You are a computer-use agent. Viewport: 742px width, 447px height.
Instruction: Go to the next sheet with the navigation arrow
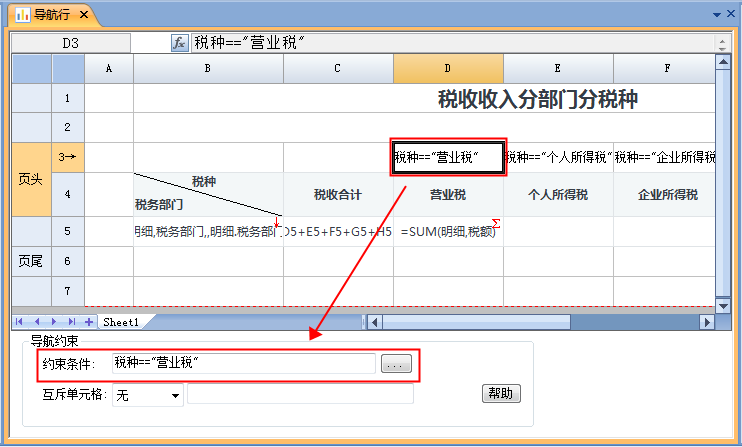(56, 322)
